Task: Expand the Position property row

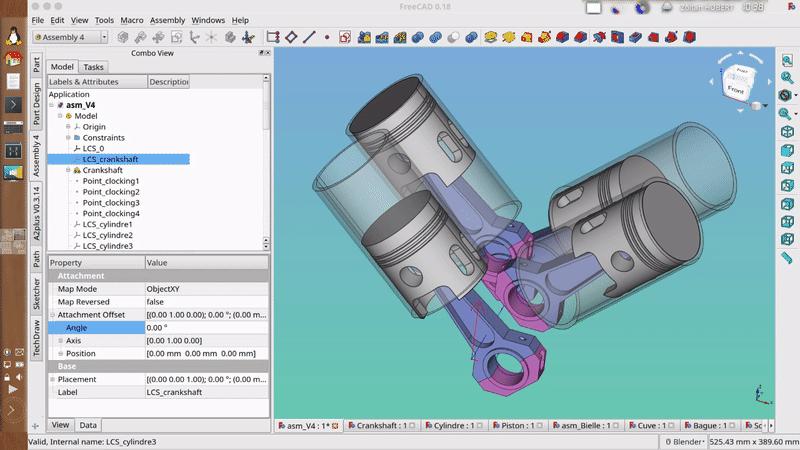Action: (x=61, y=353)
